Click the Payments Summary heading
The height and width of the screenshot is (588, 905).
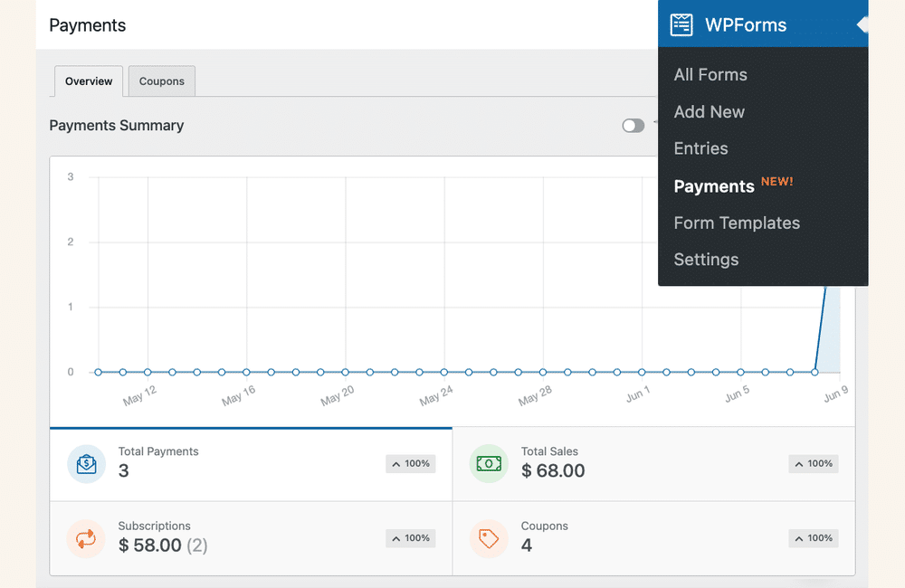tap(117, 125)
